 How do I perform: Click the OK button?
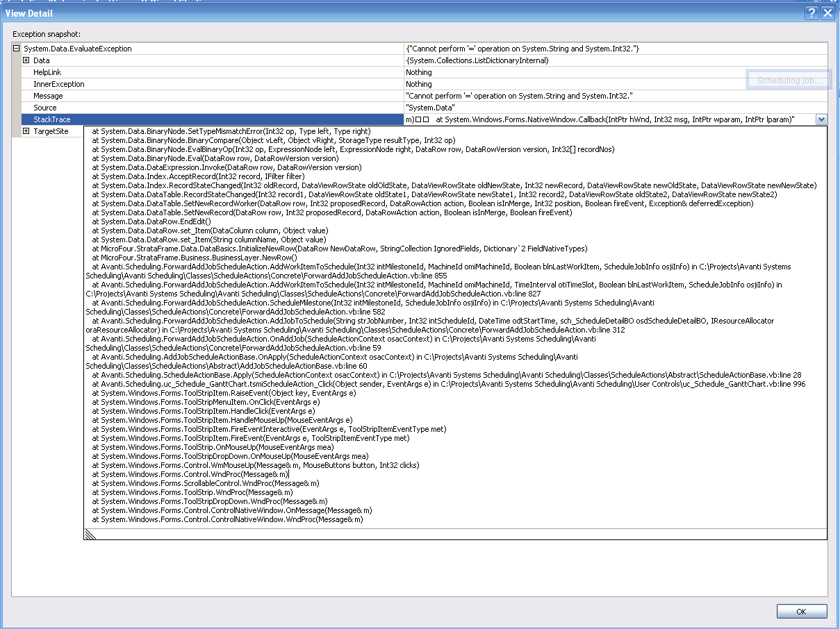(801, 611)
